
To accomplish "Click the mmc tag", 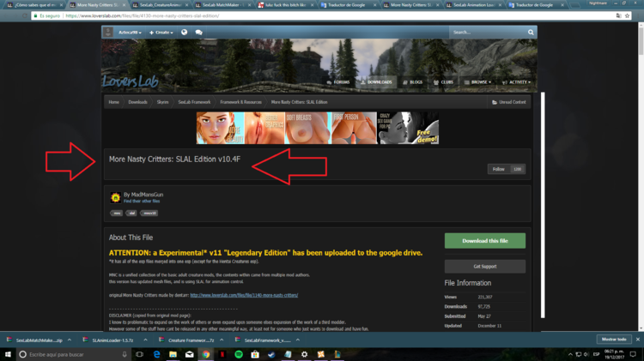I will (x=117, y=214).
